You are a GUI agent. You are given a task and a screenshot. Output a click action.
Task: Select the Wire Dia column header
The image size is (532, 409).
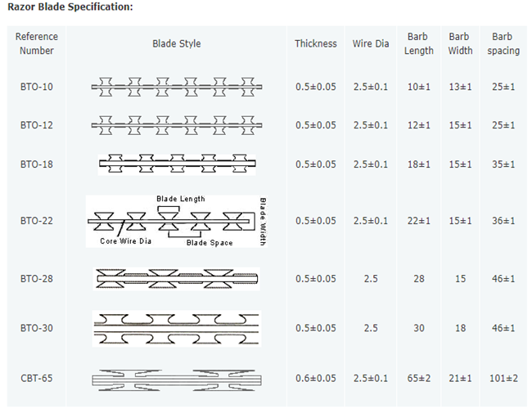click(371, 44)
